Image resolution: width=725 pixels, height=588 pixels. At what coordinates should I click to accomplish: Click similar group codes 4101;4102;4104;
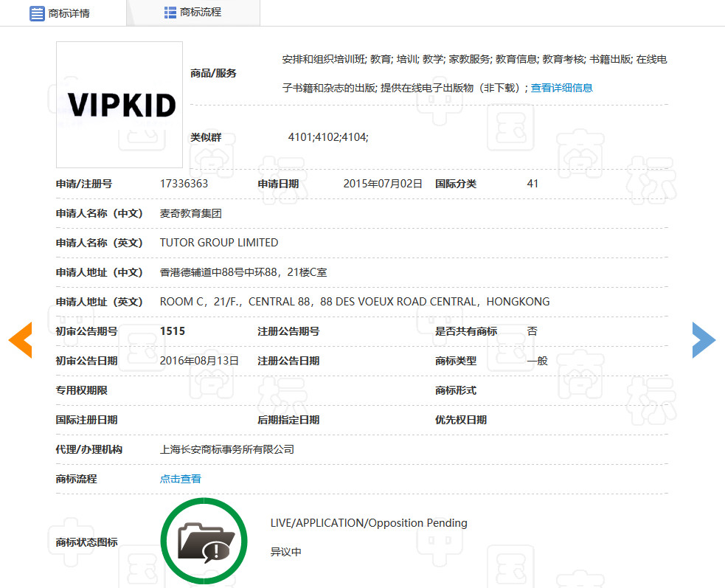coord(328,137)
